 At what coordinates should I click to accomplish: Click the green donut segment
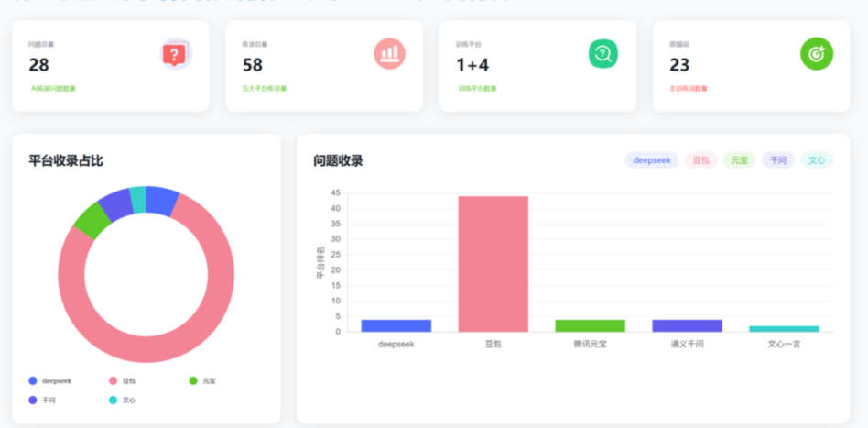[x=92, y=220]
